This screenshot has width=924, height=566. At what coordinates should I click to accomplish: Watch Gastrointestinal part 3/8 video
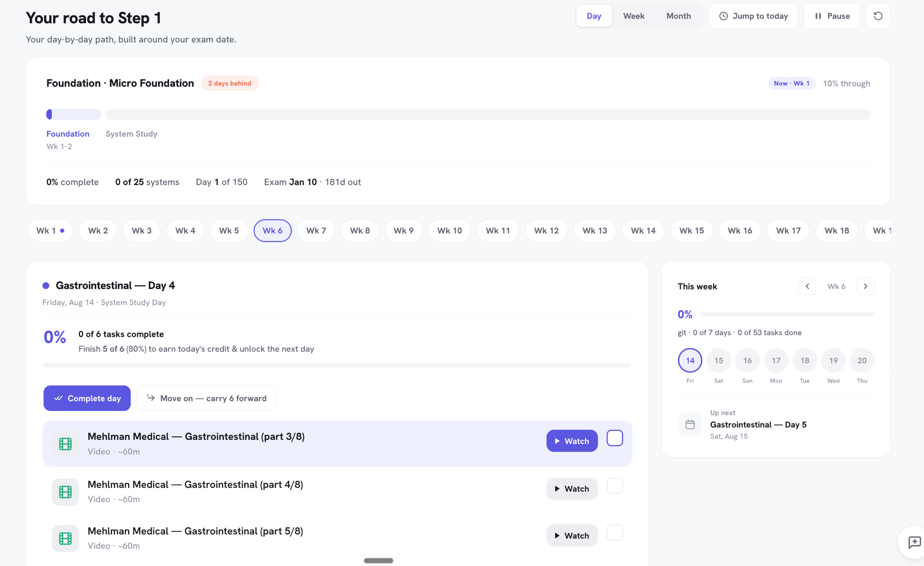(571, 441)
